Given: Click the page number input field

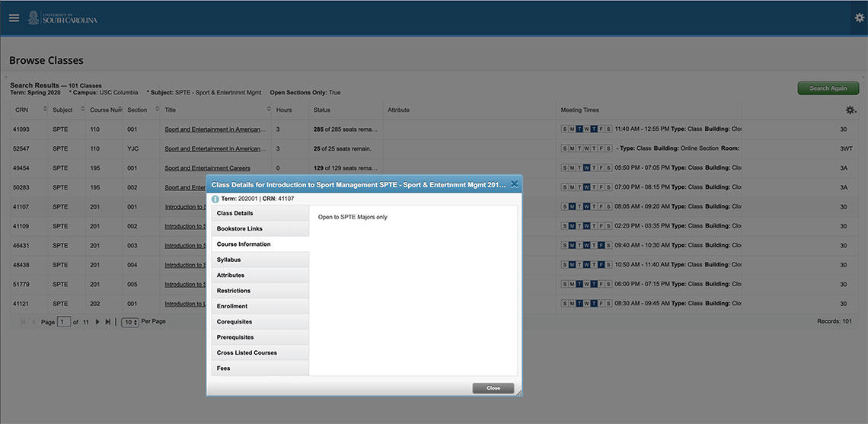Looking at the screenshot, I should (64, 322).
